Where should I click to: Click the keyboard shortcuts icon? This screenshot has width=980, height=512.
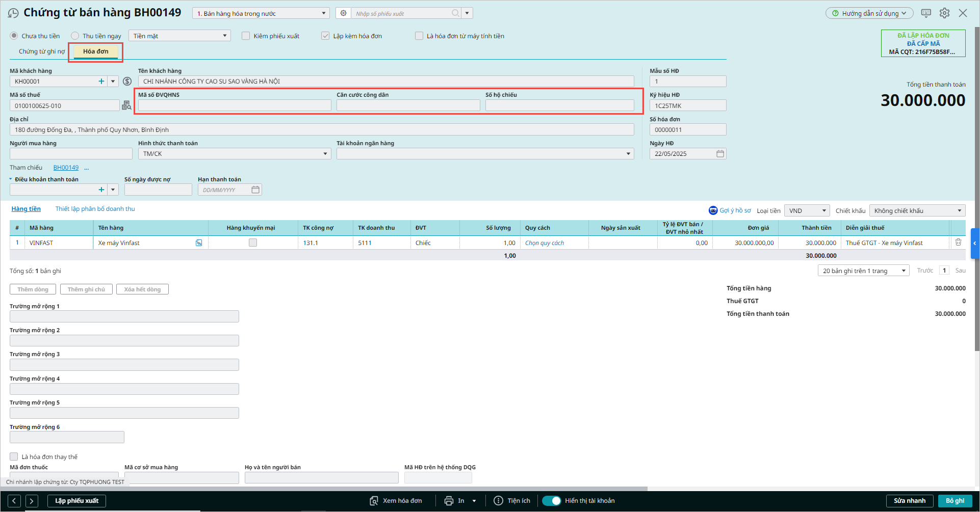tap(926, 13)
